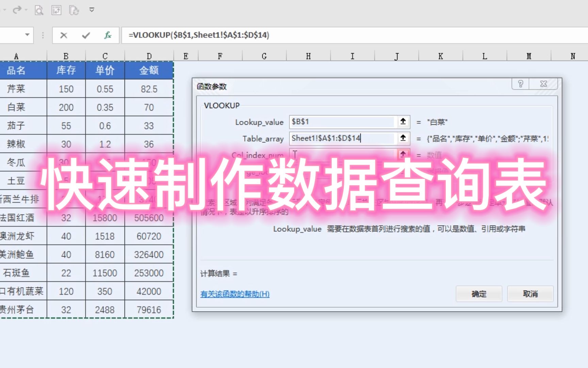The width and height of the screenshot is (588, 368).
Task: Click the Table_array input field
Action: 342,138
